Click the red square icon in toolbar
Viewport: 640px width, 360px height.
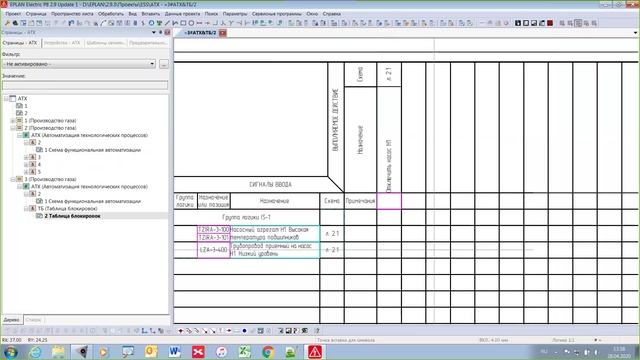click(550, 23)
